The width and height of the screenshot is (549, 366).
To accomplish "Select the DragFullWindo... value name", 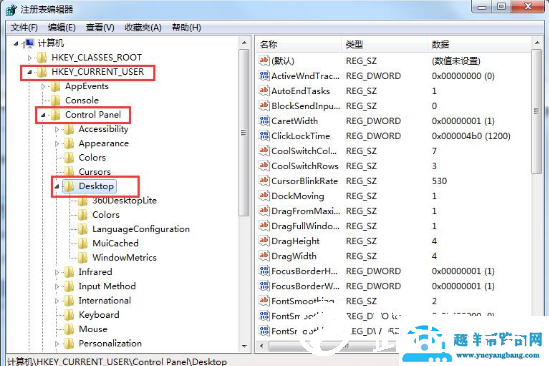I will pyautogui.click(x=305, y=226).
